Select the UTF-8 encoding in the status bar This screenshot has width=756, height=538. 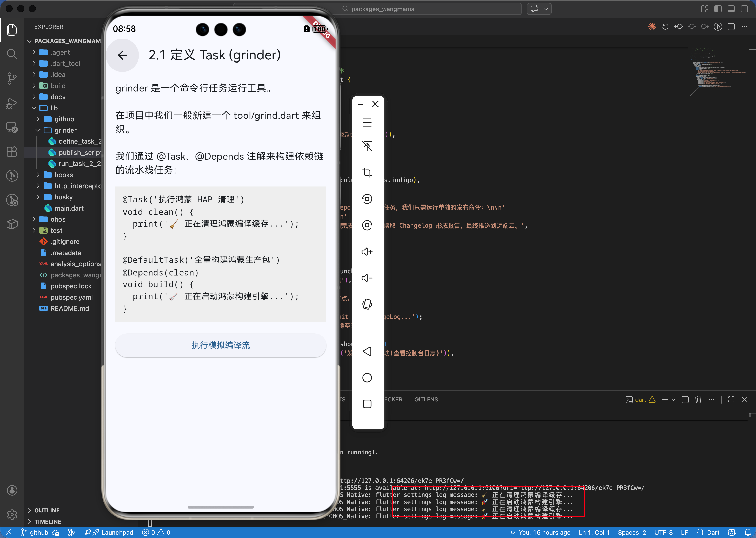point(664,533)
